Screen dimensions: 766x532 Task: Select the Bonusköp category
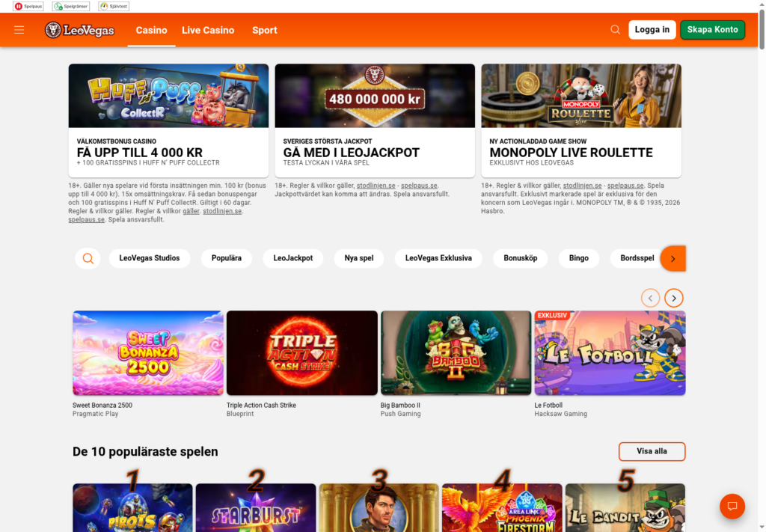tap(521, 258)
